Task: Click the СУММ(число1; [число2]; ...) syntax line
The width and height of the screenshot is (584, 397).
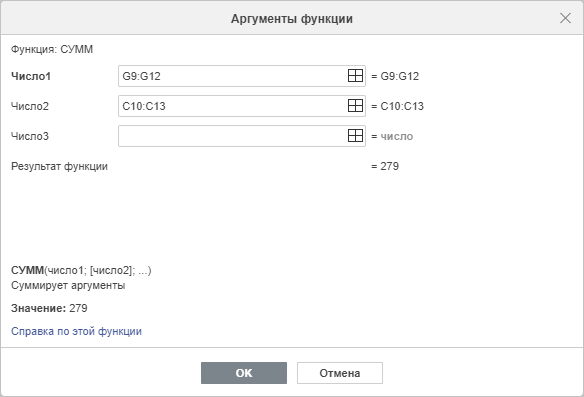Action: pyautogui.click(x=81, y=270)
